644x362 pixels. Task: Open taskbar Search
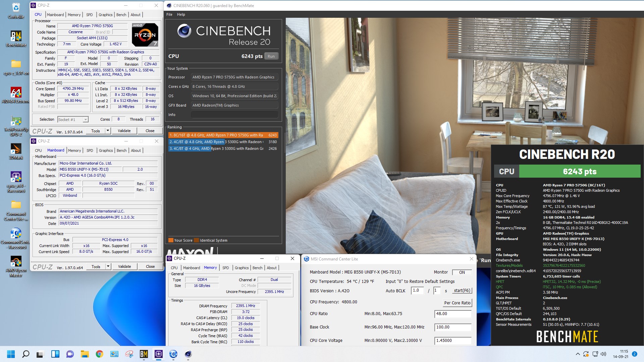[x=26, y=354]
